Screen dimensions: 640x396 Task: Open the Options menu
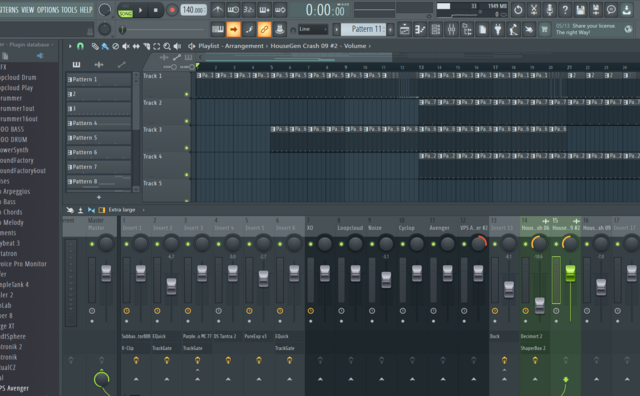[x=48, y=10]
